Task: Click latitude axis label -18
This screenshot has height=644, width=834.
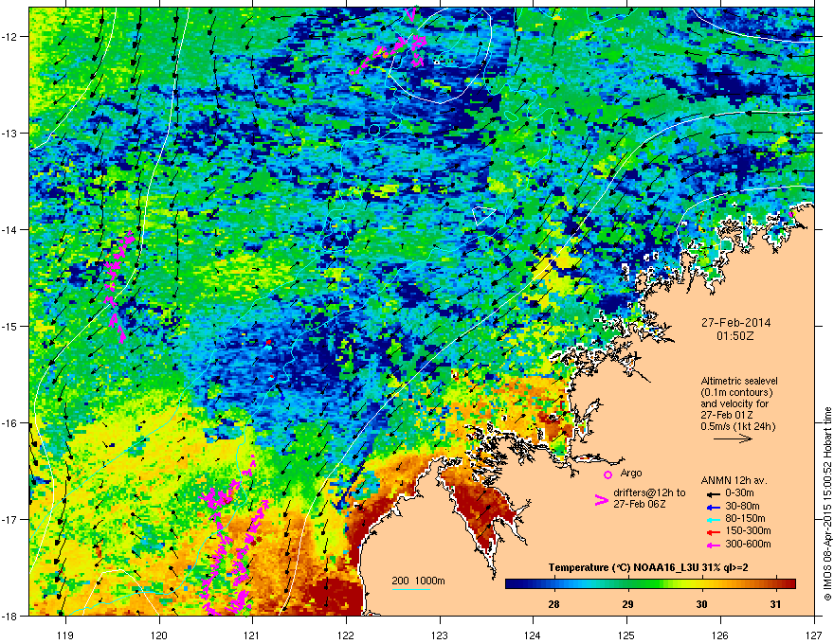Action: coord(9,616)
